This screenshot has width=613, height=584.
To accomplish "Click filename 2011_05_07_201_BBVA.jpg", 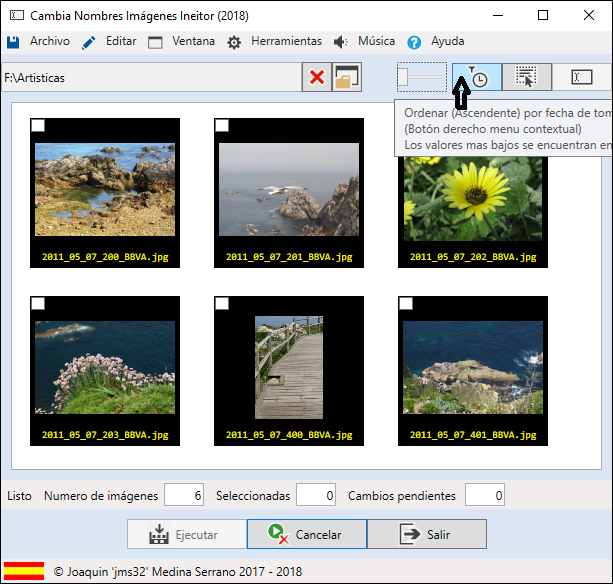I will pyautogui.click(x=289, y=257).
